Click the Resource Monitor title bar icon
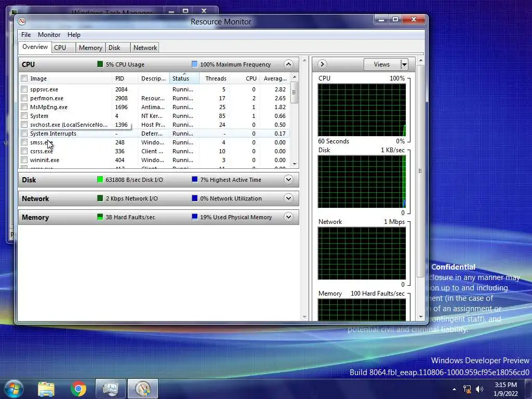 click(22, 21)
